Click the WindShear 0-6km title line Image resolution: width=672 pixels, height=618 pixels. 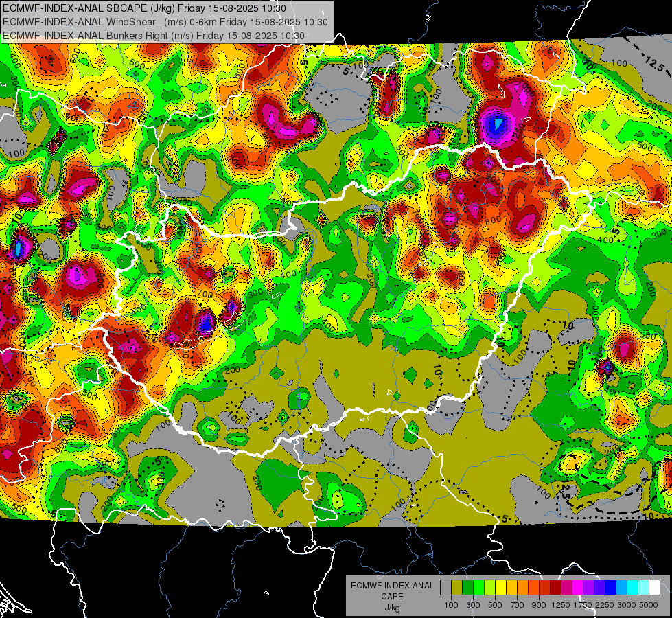click(165, 22)
